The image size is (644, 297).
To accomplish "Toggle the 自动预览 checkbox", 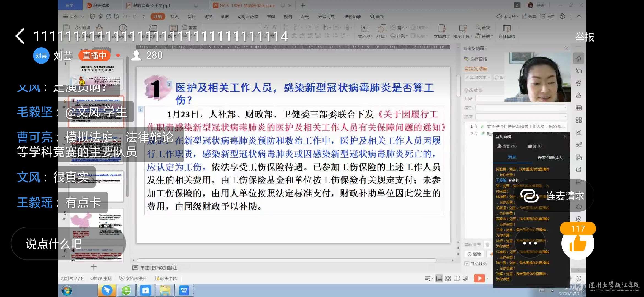I will click(x=467, y=263).
